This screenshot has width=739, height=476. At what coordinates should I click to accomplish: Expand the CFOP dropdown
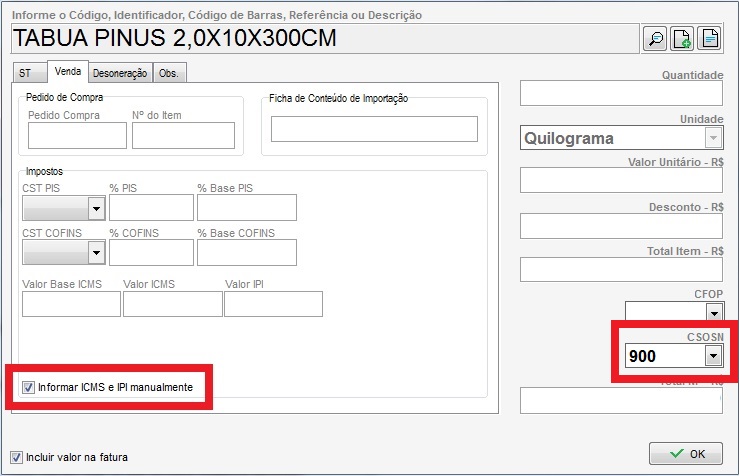click(712, 312)
